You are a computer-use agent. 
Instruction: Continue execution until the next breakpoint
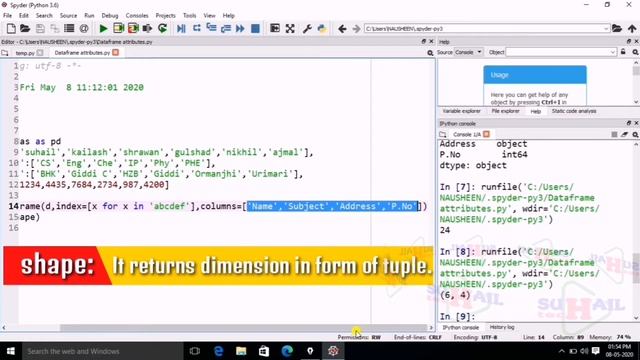(x=240, y=29)
